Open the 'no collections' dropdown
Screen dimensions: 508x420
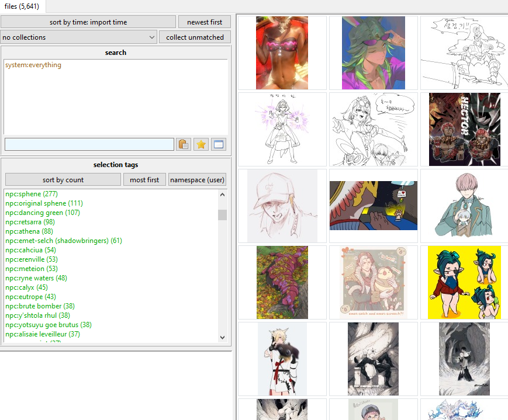[79, 37]
